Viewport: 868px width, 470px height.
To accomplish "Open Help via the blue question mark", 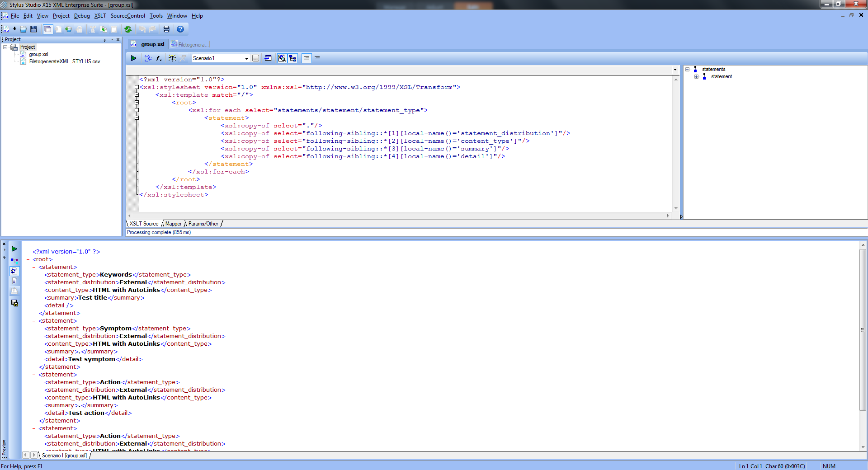I will click(x=180, y=29).
